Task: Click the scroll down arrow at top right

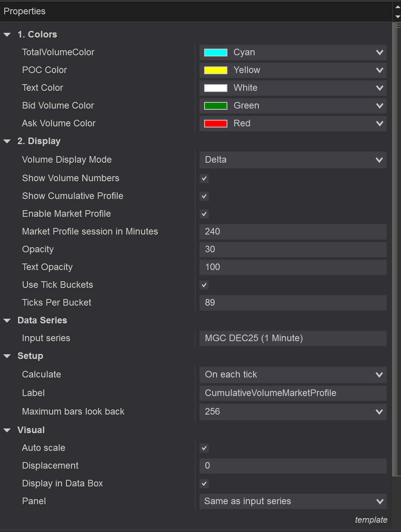Action: tap(398, 17)
